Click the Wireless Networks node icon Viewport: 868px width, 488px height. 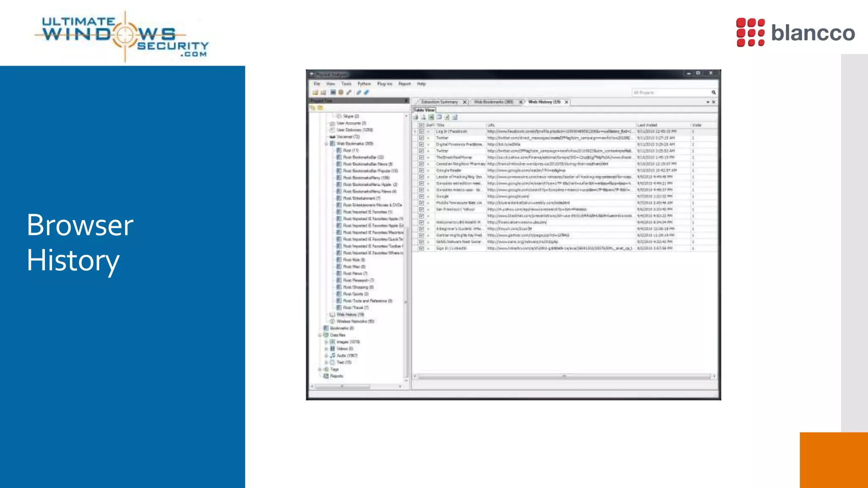pos(332,322)
